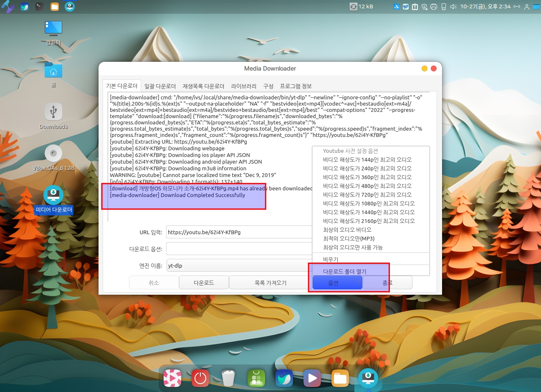Open the 엔진 이름 yt-dlp combo box
This screenshot has width=541, height=392.
(239, 266)
